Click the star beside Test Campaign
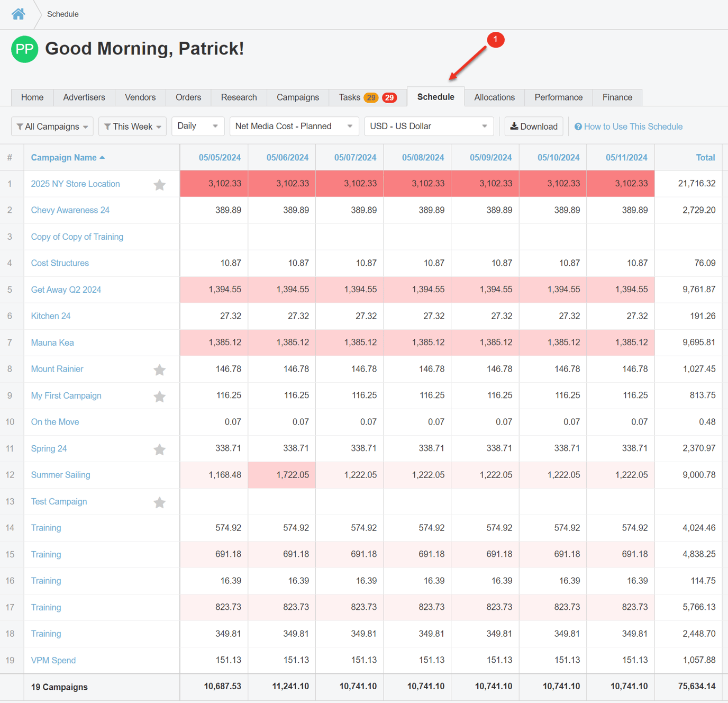Viewport: 728px width, 703px height. point(159,502)
